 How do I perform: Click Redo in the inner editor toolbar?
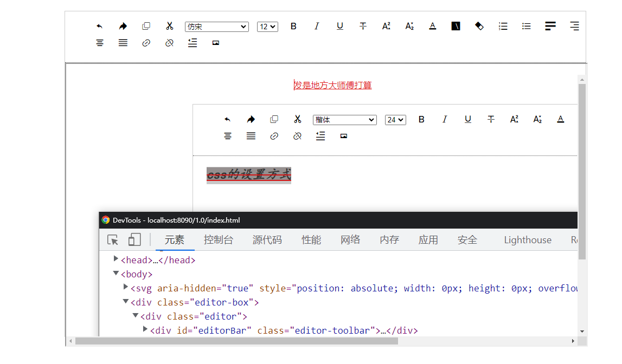point(251,119)
